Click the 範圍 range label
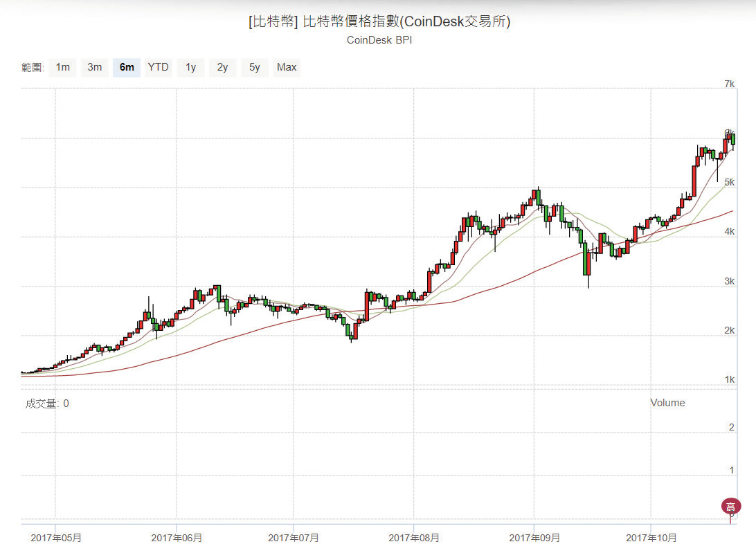The height and width of the screenshot is (553, 756). (33, 68)
